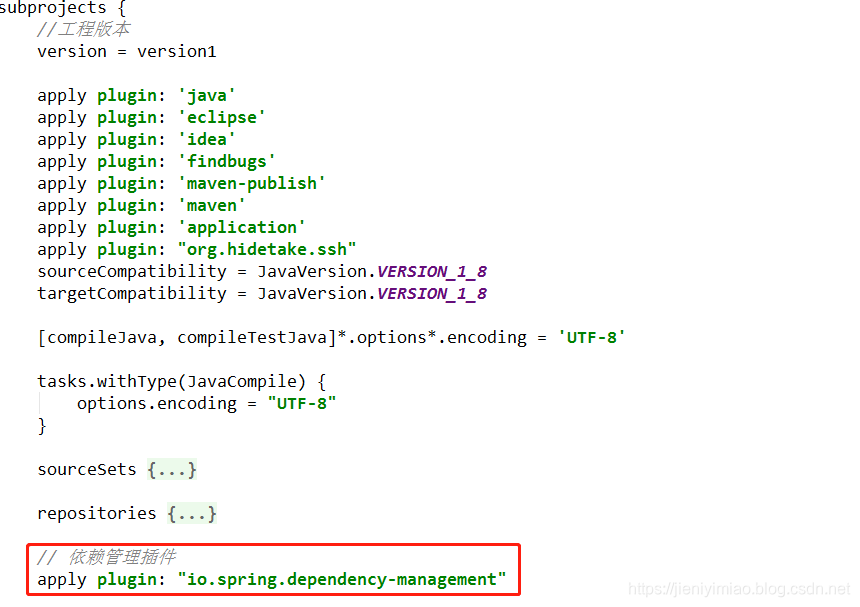Image resolution: width=860 pixels, height=607 pixels.
Task: Select the 'version = version1' line
Action: 127,52
